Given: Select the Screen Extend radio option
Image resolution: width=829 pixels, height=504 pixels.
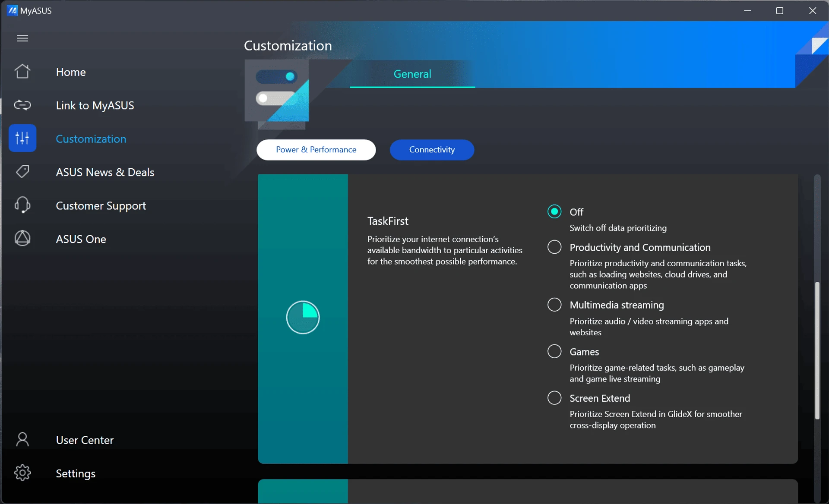Looking at the screenshot, I should pyautogui.click(x=554, y=397).
